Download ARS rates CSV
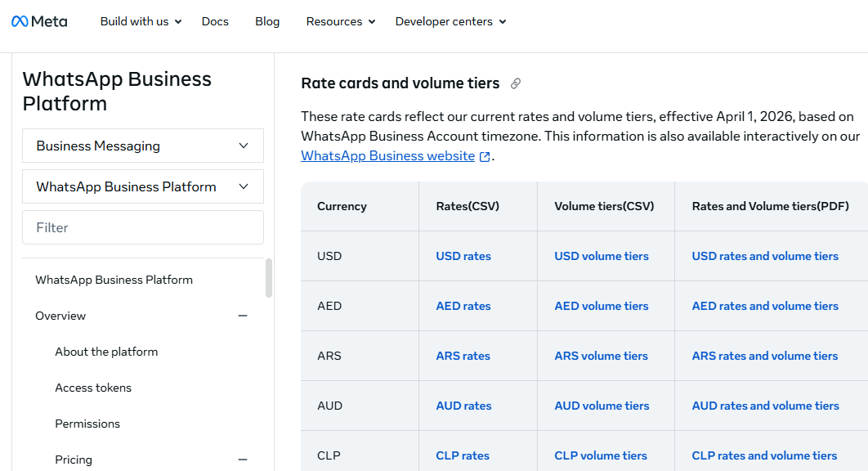This screenshot has height=471, width=868. pyautogui.click(x=463, y=357)
